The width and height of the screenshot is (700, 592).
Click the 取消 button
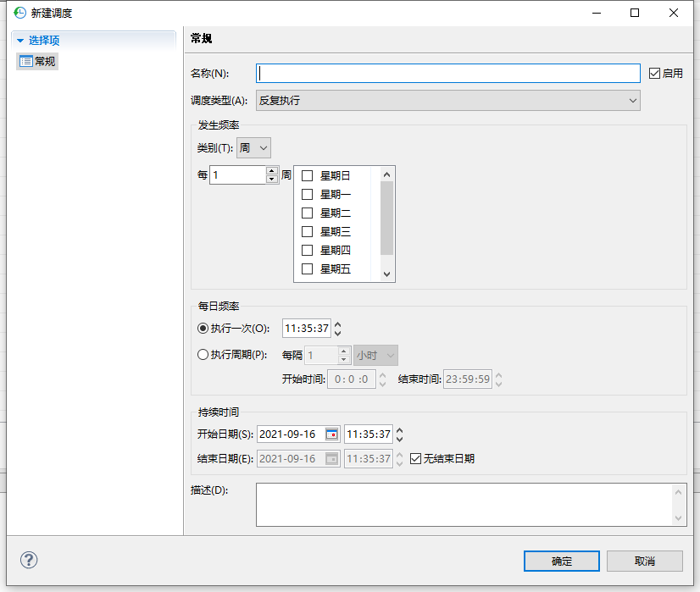tap(645, 561)
